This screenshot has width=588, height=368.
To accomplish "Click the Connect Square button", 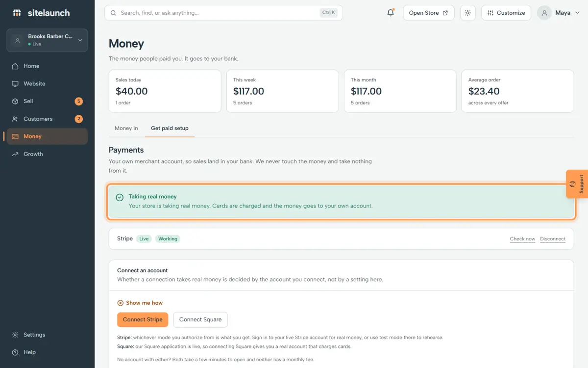I will point(200,319).
